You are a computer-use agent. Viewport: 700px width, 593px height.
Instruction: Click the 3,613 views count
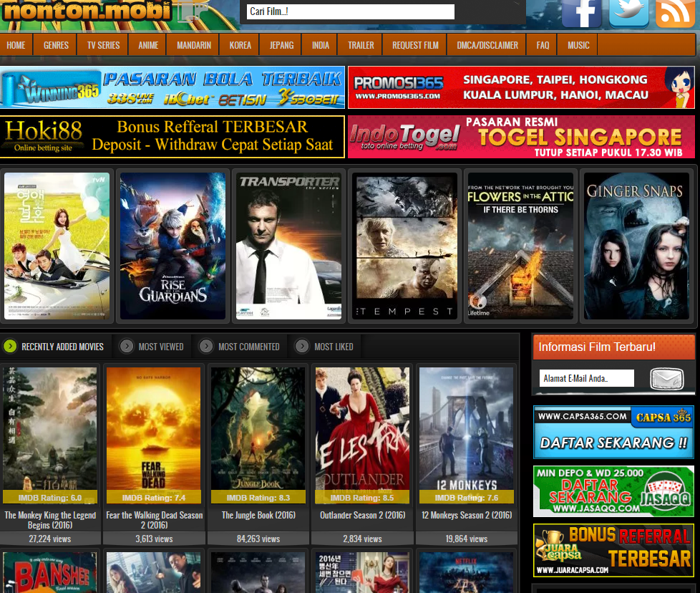point(154,539)
